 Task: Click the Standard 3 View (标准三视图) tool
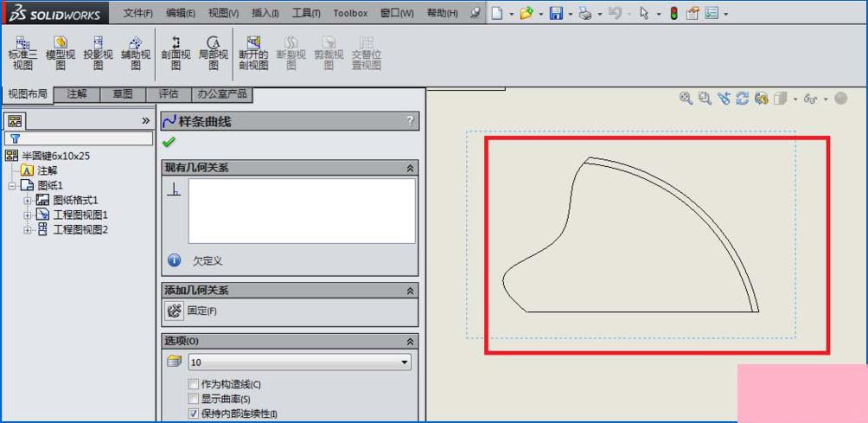tap(22, 54)
